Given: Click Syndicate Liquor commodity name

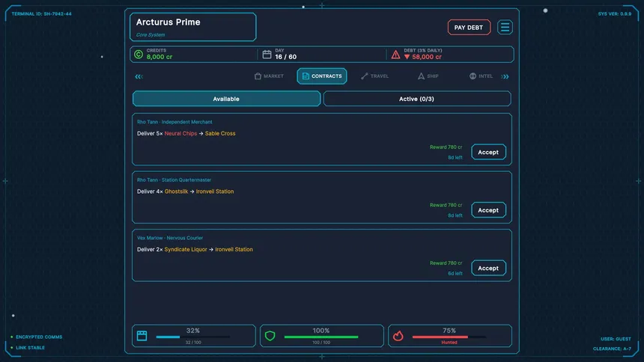Looking at the screenshot, I should point(186,249).
